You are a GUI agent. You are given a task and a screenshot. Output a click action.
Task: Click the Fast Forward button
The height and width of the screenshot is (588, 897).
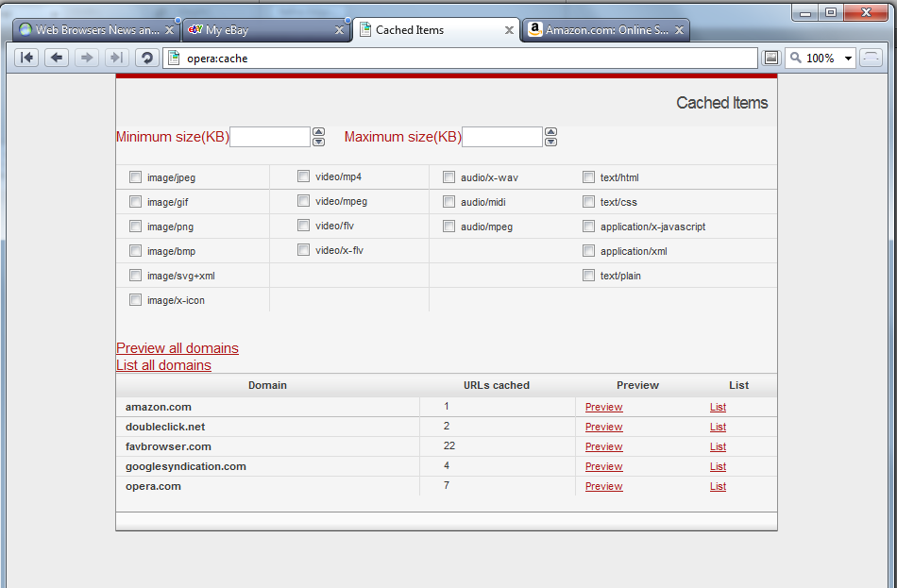point(116,59)
